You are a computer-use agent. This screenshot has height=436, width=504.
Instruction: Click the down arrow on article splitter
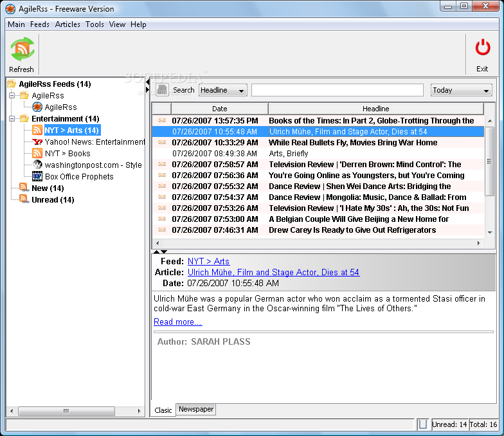point(164,252)
